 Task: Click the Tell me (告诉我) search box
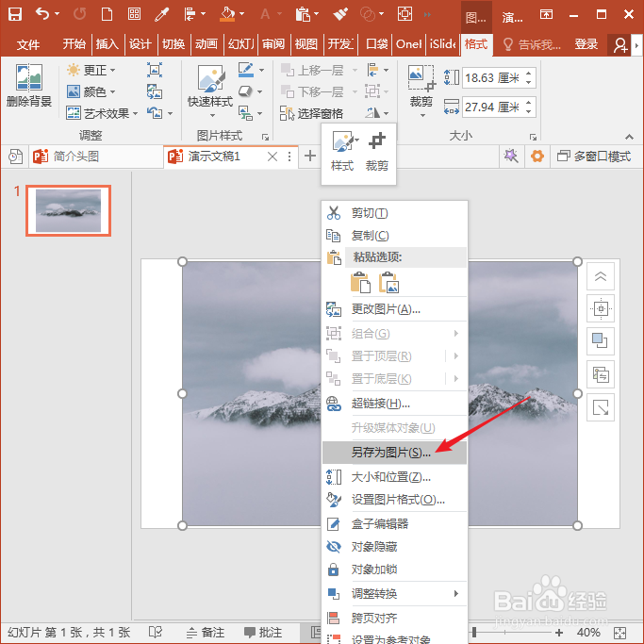(x=533, y=44)
